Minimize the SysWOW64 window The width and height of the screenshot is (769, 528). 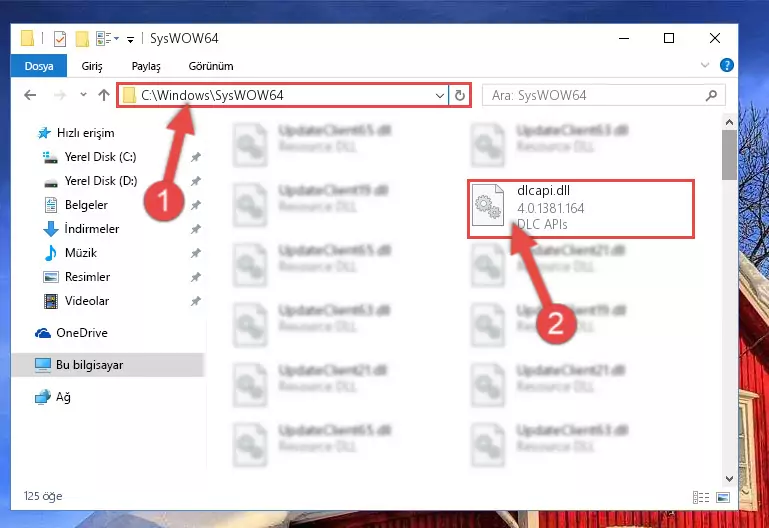click(x=624, y=38)
